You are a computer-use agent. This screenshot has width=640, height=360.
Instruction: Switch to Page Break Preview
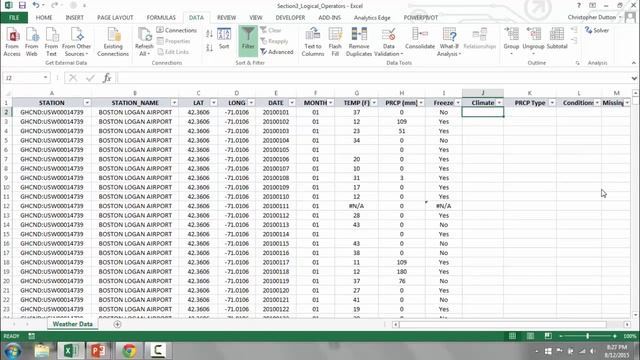[548, 336]
